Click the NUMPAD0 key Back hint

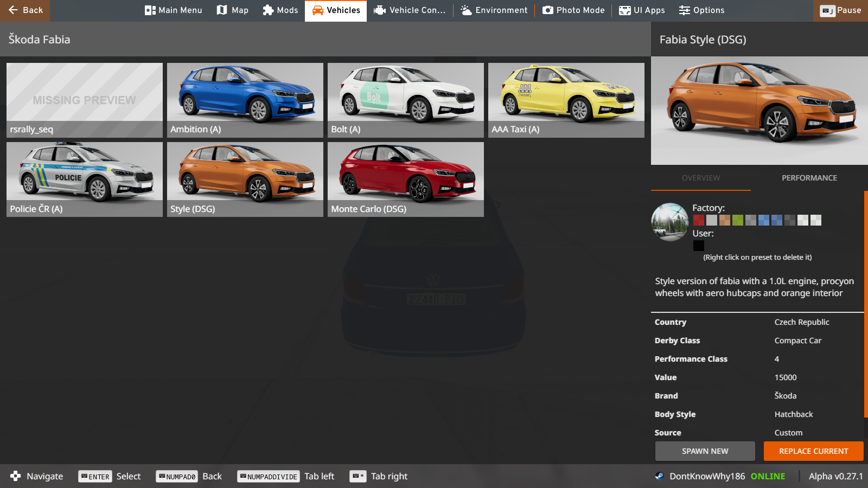coord(176,477)
